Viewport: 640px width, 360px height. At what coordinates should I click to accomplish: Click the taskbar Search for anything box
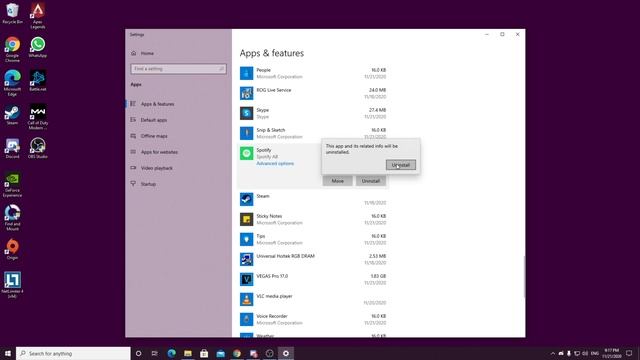click(x=73, y=353)
